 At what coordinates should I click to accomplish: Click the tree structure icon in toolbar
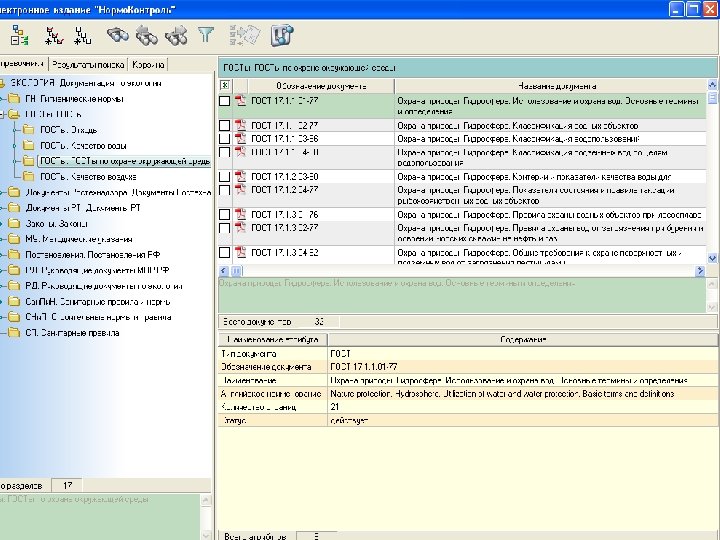(19, 36)
